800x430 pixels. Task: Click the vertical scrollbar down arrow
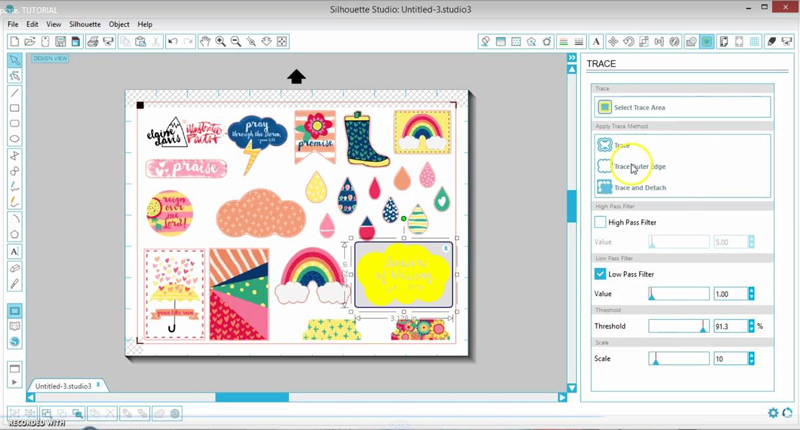(x=572, y=388)
